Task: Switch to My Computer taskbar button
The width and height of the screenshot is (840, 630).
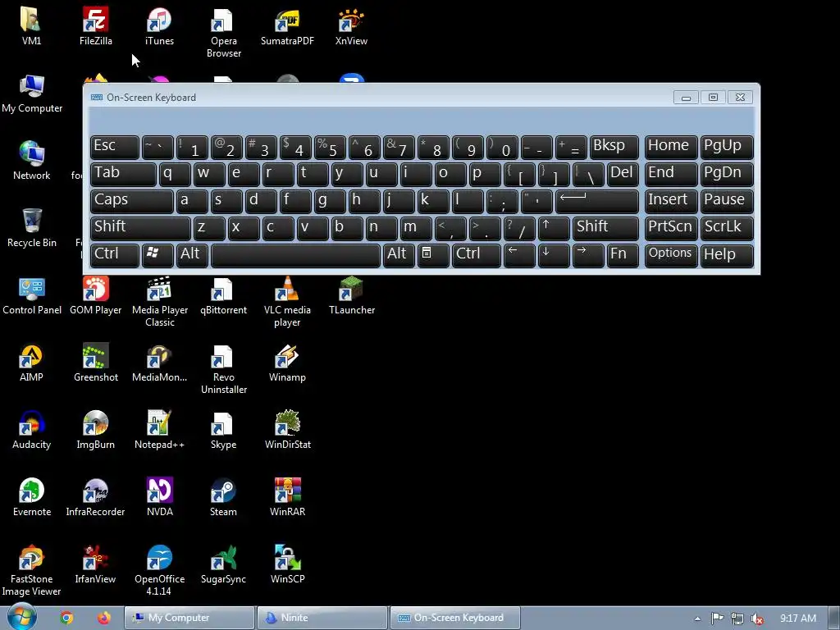Action: pos(189,618)
